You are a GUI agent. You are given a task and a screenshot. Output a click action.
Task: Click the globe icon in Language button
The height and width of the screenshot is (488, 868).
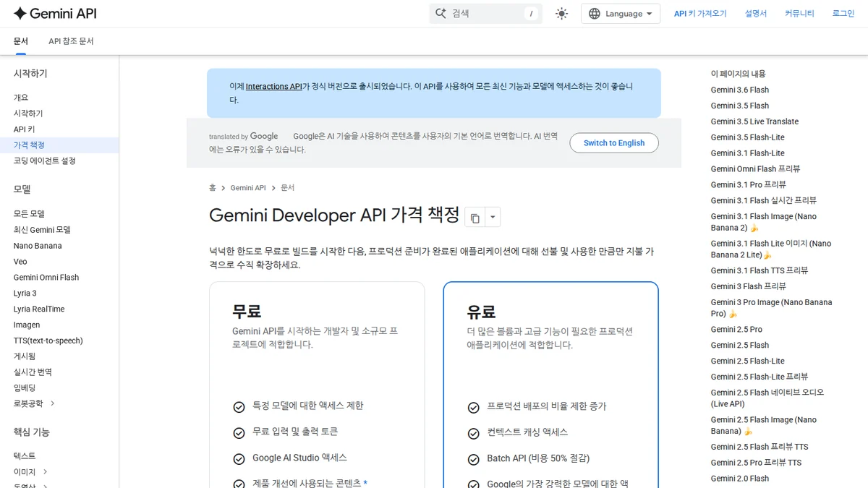click(x=595, y=14)
